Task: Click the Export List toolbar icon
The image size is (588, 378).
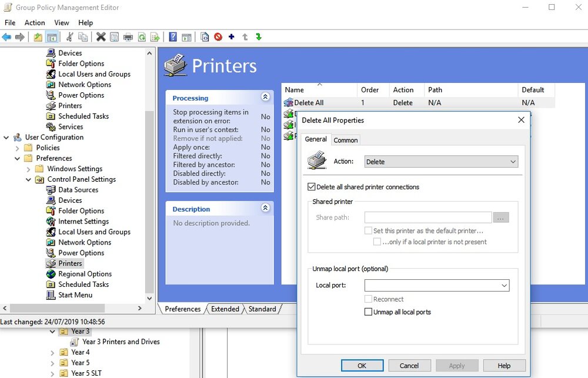Action: point(155,37)
